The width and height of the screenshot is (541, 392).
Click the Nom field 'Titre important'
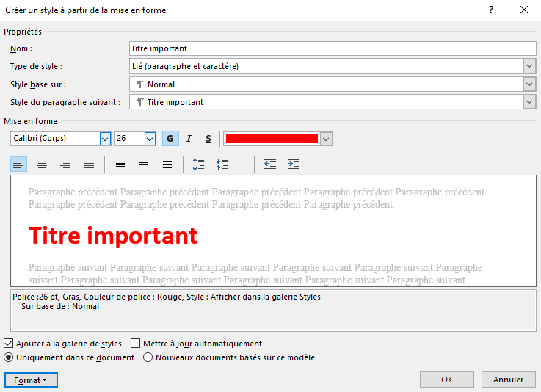coord(333,48)
